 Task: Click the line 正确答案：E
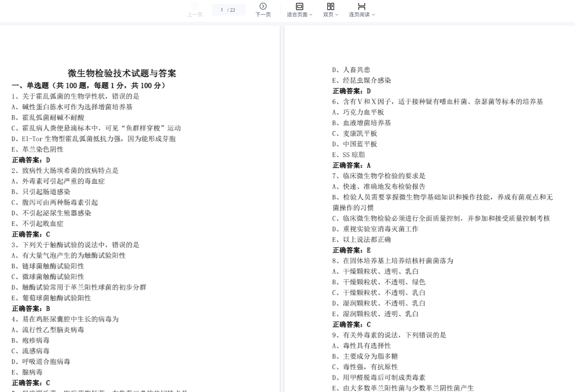click(351, 250)
